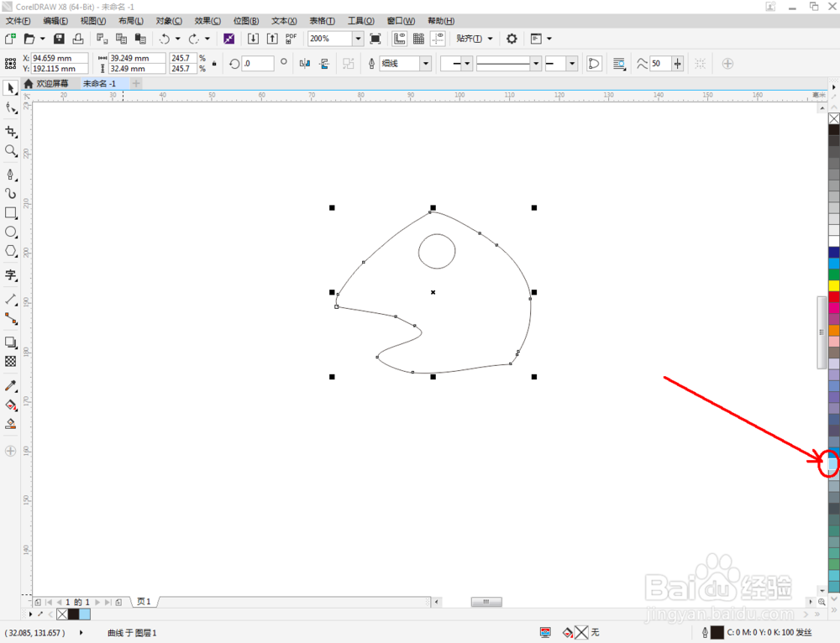Image resolution: width=840 pixels, height=643 pixels.
Task: Select the Zoom tool in toolbox
Action: (x=10, y=151)
